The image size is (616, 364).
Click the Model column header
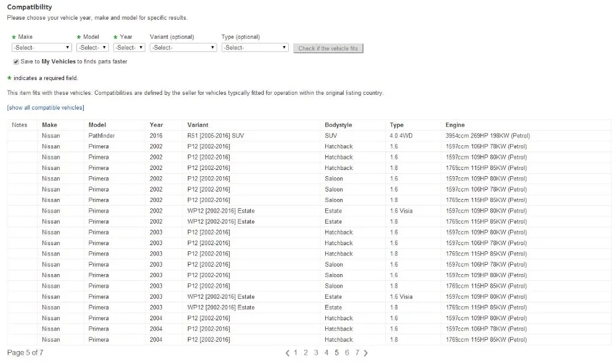(x=97, y=125)
